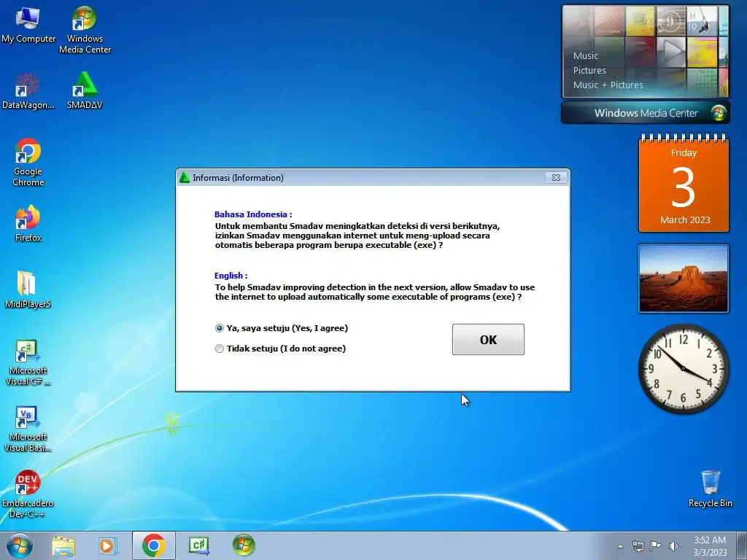747x560 pixels.
Task: Open the Action Center flag icon
Action: 656,546
